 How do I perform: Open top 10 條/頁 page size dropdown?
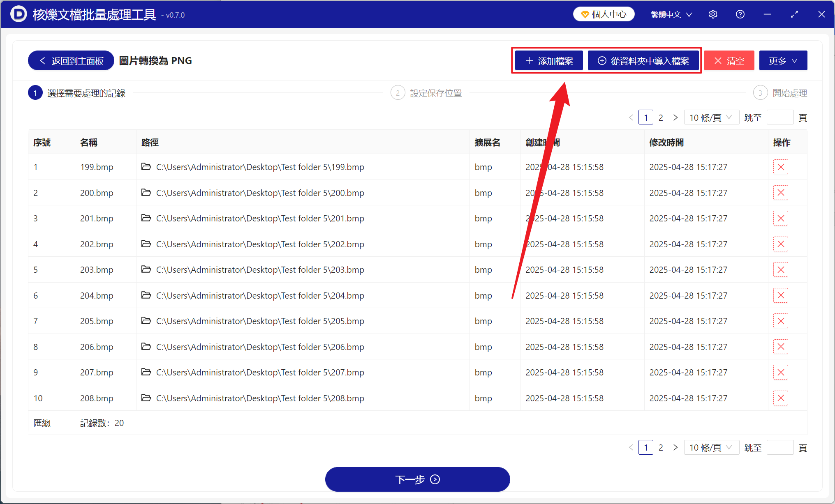[x=711, y=117]
